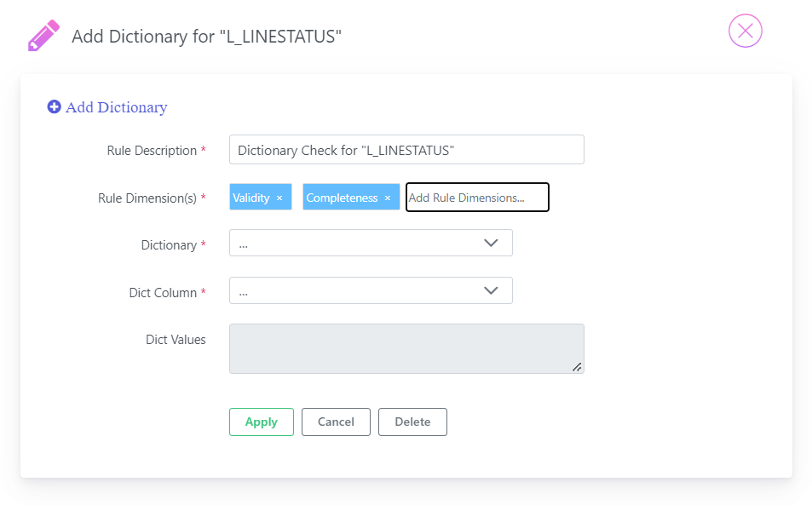The height and width of the screenshot is (505, 812).
Task: Remove the Completeness dimension tag
Action: pos(388,198)
